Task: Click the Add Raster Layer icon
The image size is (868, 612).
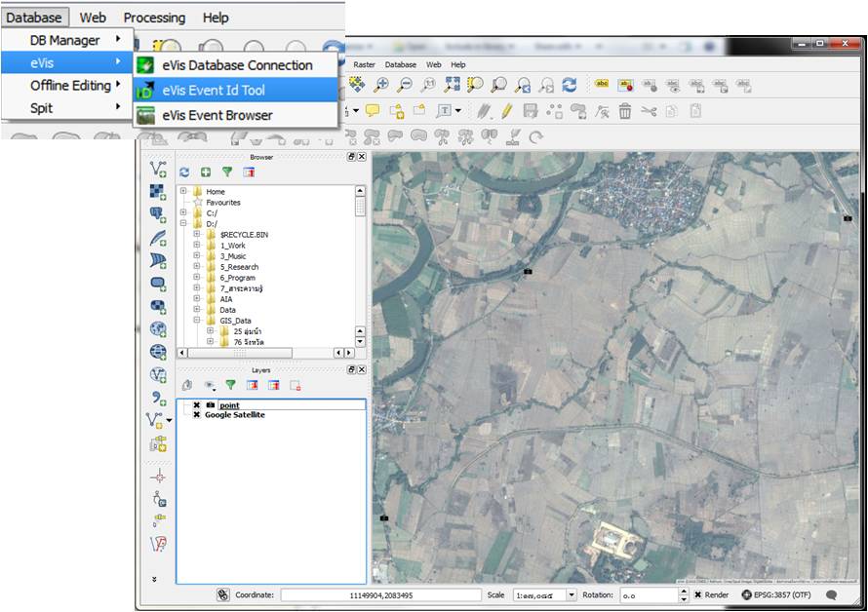Action: pos(158,192)
